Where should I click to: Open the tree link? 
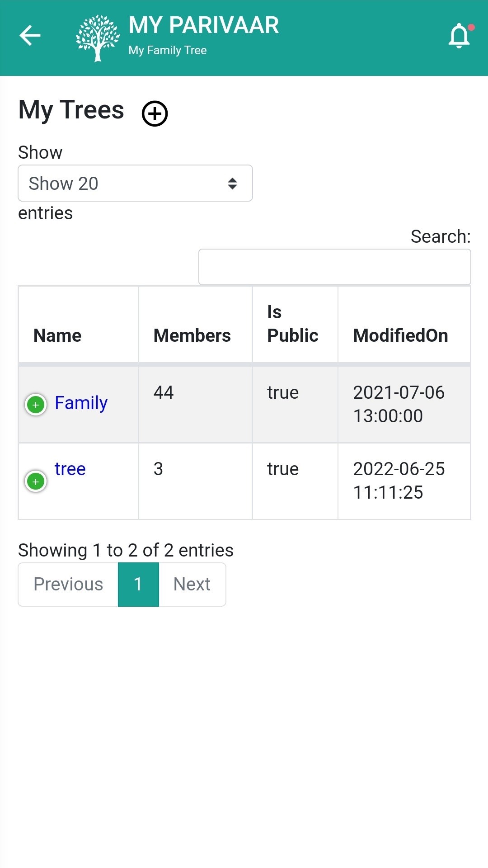click(x=70, y=469)
